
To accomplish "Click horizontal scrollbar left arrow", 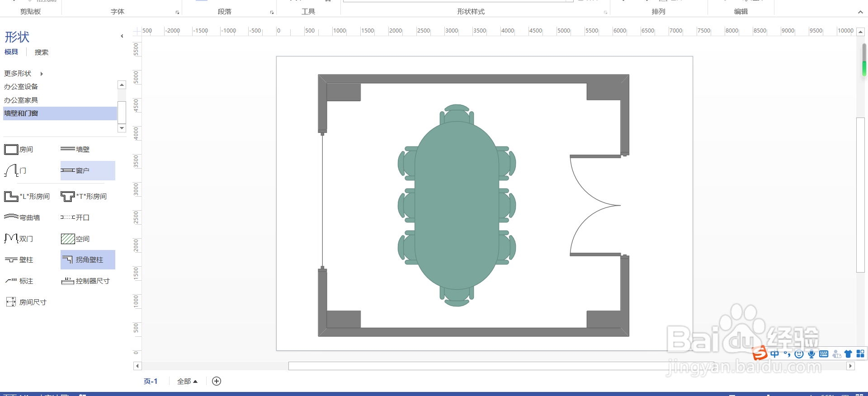I will click(x=137, y=366).
